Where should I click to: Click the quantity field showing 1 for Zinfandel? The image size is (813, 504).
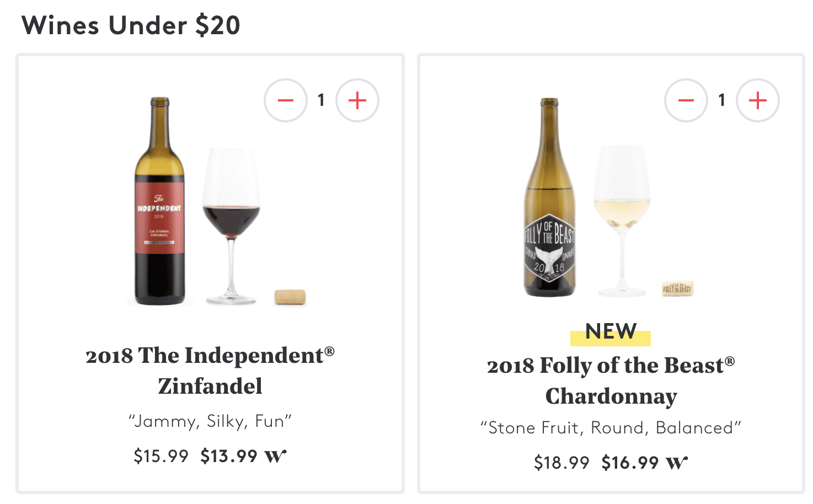pos(321,100)
